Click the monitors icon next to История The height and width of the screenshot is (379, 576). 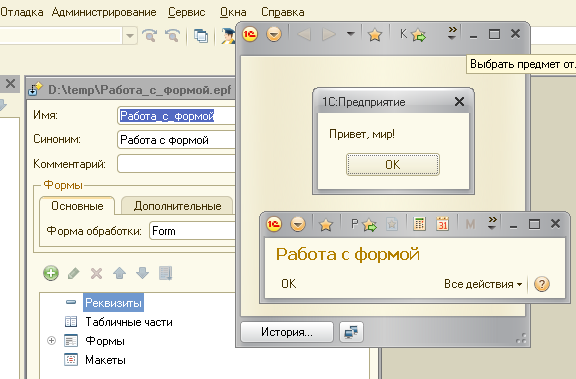(x=351, y=332)
